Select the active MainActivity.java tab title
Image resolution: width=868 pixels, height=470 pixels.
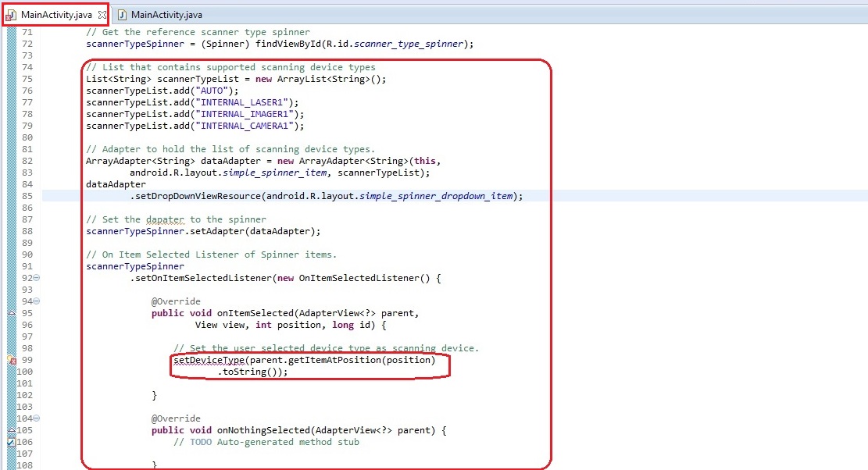click(57, 16)
